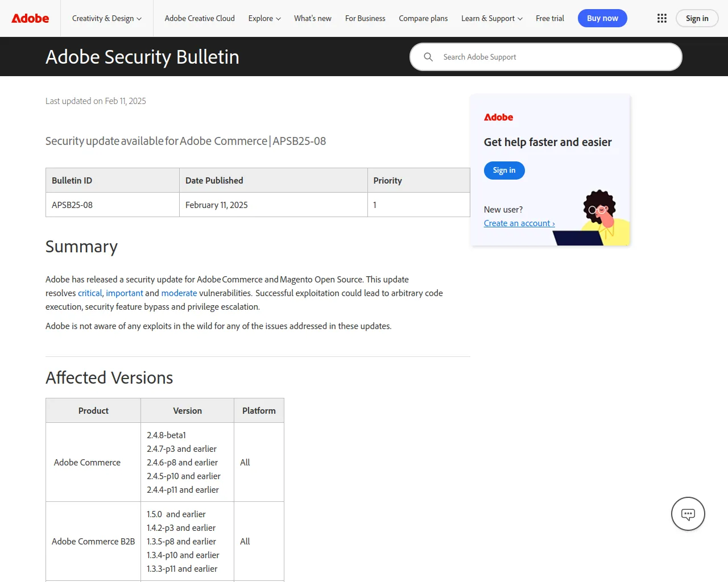The height and width of the screenshot is (582, 728).
Task: Click the Product column header
Action: [93, 410]
